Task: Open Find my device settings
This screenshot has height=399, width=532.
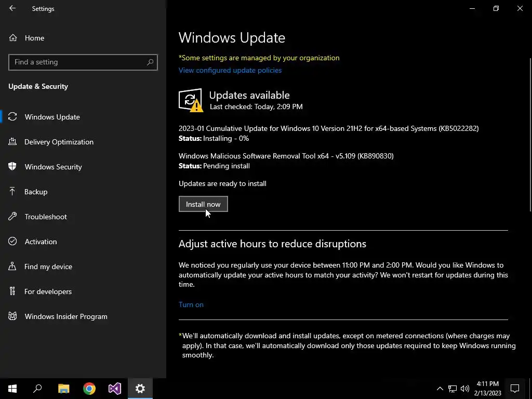Action: [83, 267]
